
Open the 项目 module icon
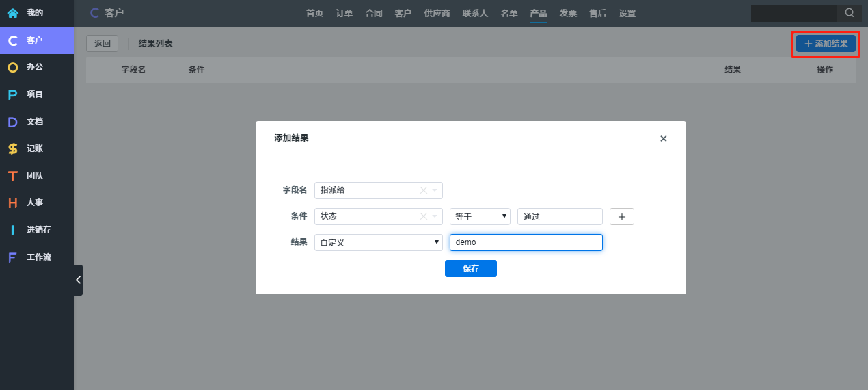[x=12, y=94]
